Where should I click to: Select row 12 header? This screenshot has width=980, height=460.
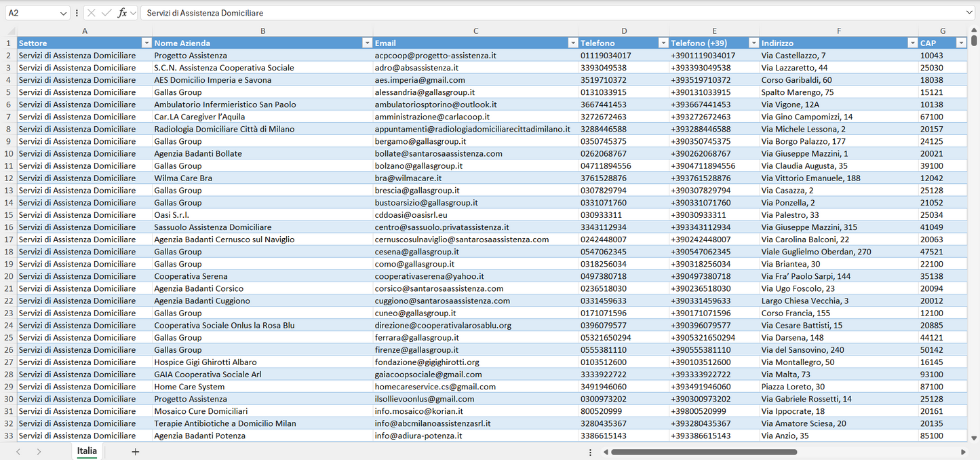[9, 178]
